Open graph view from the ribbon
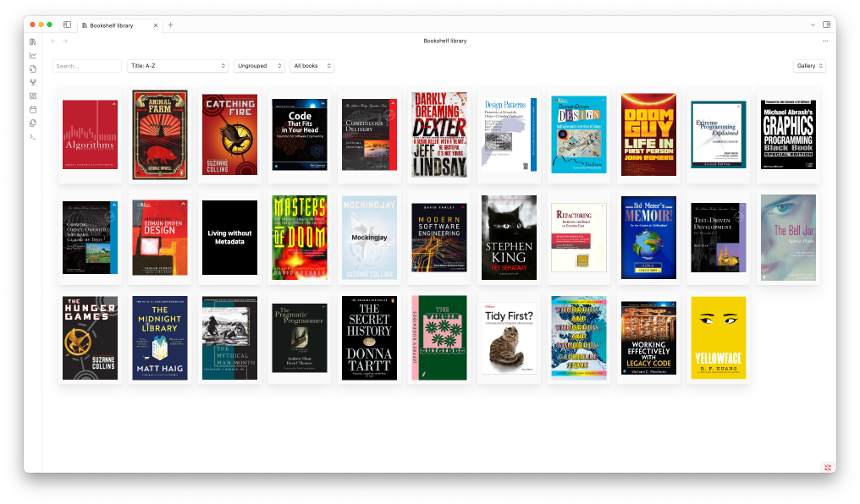Viewport: 860px width, 504px height. 33,82
